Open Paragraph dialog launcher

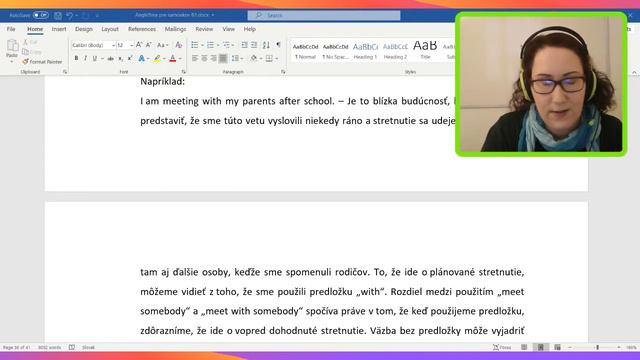click(283, 72)
